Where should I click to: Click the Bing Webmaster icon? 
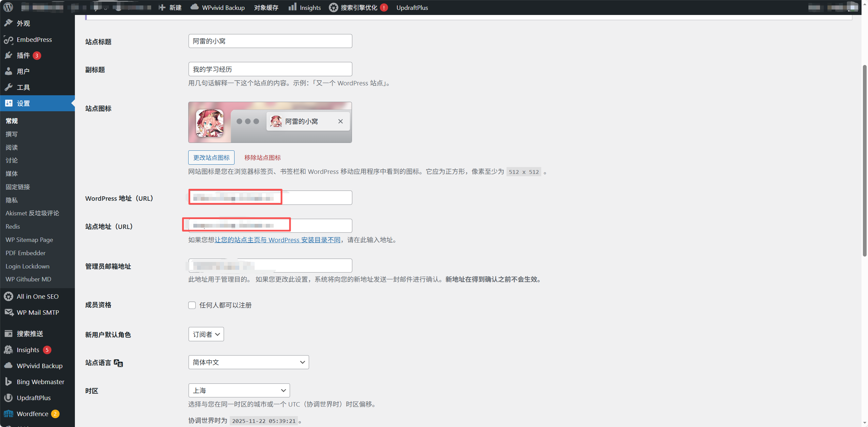click(9, 382)
